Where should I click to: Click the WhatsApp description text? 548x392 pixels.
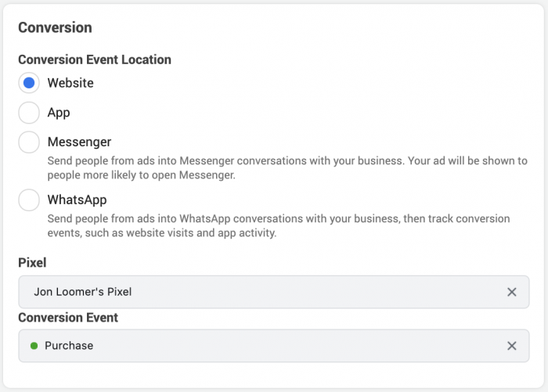279,225
